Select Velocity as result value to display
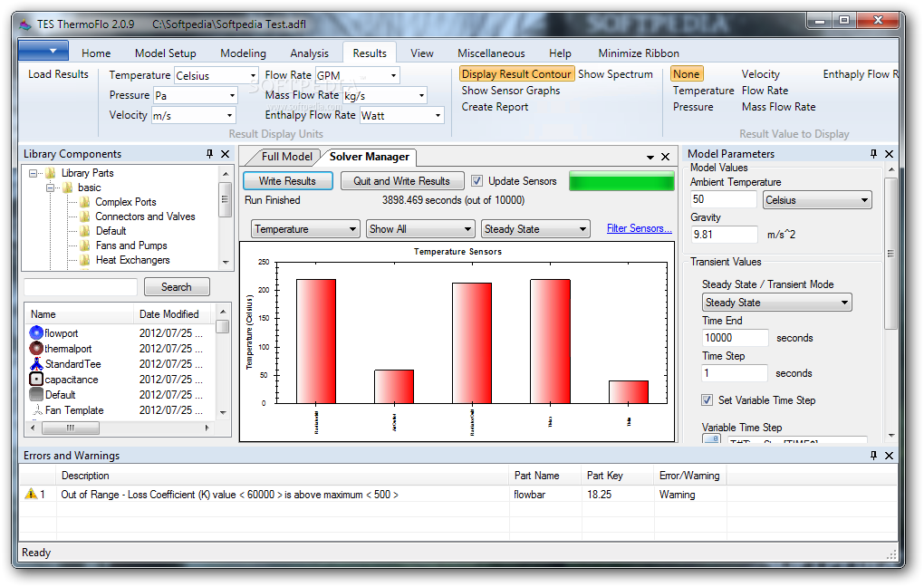 pos(760,74)
